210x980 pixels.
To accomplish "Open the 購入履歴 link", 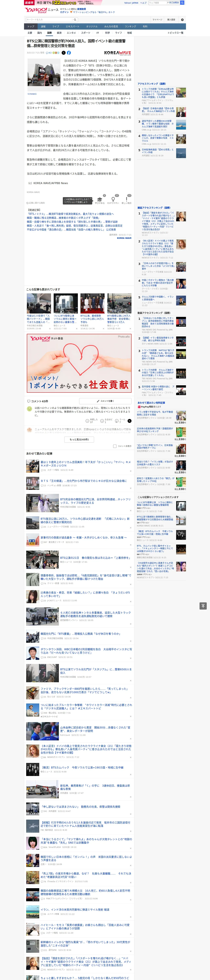I will point(171,20).
